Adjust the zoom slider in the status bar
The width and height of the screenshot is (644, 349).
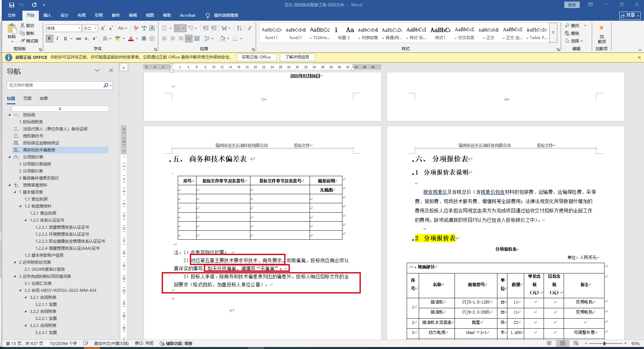[x=605, y=343]
